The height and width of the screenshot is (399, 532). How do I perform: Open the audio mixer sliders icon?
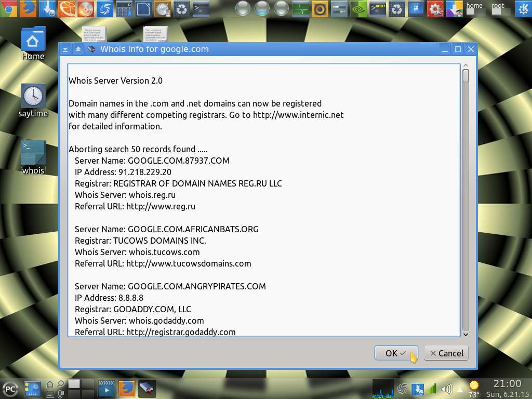339,9
